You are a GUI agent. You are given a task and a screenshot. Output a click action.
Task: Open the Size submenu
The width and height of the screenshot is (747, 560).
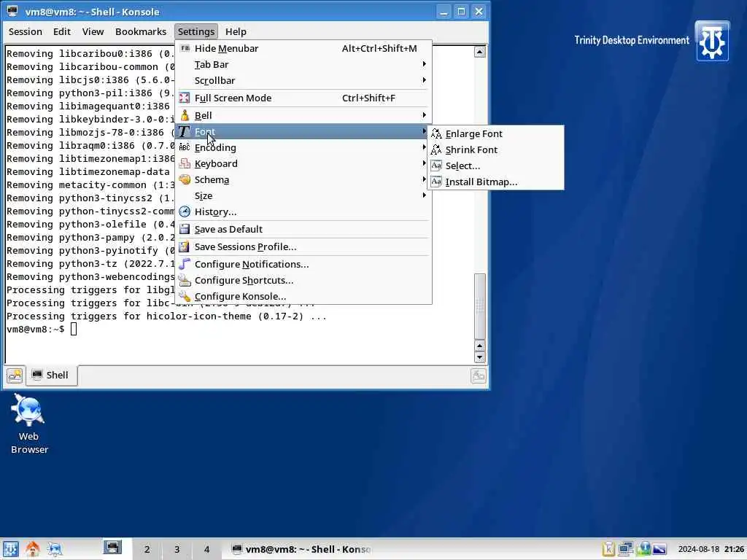(304, 195)
